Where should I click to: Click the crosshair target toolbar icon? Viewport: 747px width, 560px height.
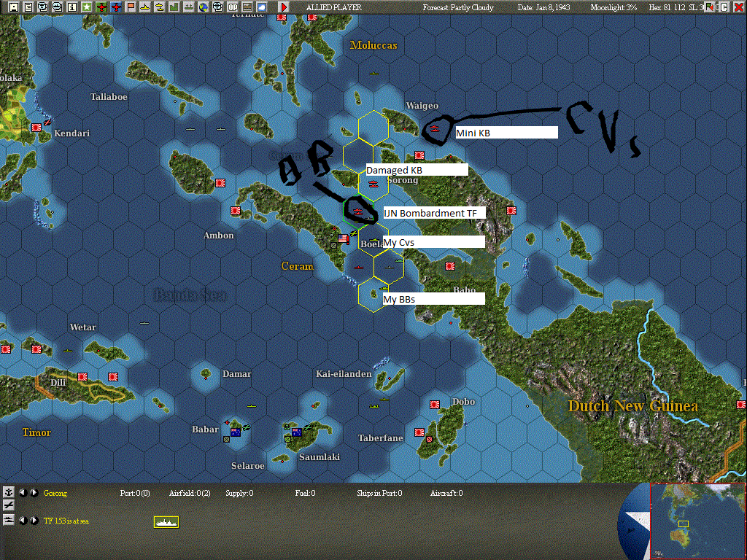coord(217,7)
